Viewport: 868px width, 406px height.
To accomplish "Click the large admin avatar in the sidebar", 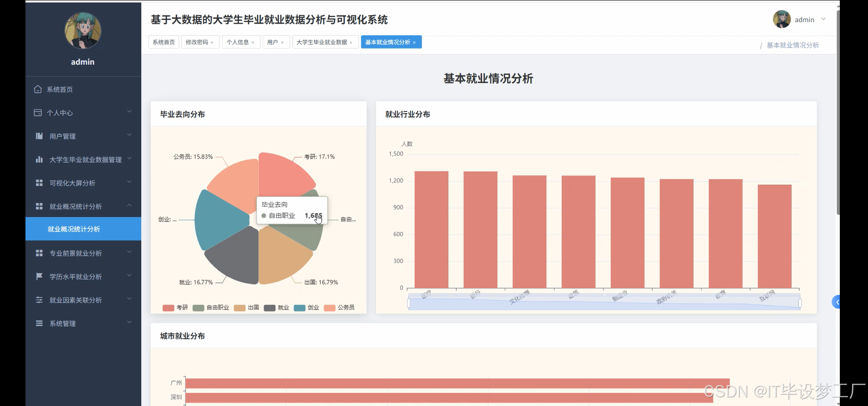I will click(83, 31).
